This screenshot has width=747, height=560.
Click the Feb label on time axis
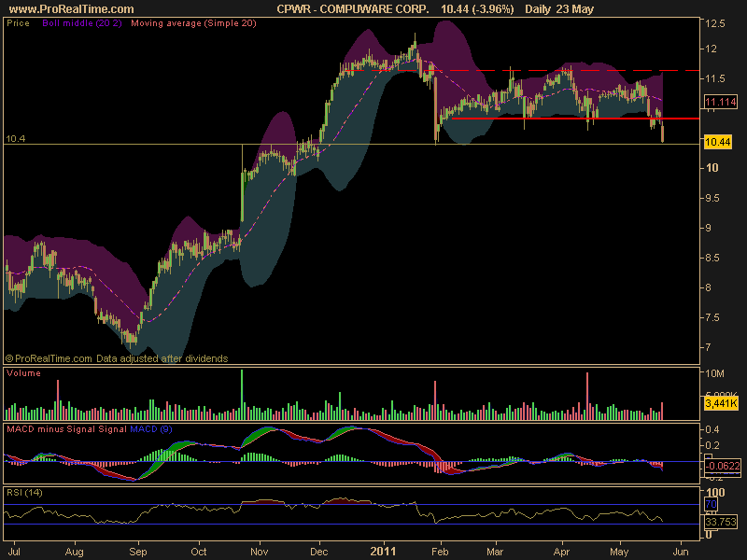point(440,552)
